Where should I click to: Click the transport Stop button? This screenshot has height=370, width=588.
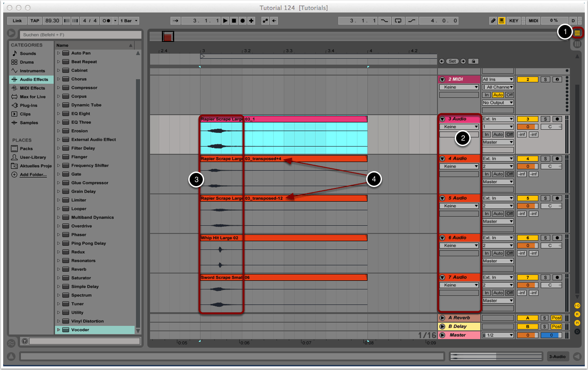234,21
